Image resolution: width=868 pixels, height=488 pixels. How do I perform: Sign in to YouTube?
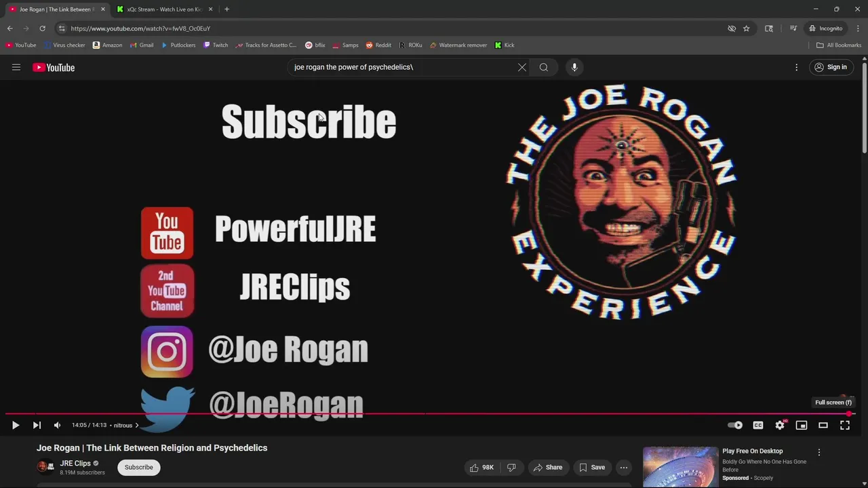[x=831, y=67]
